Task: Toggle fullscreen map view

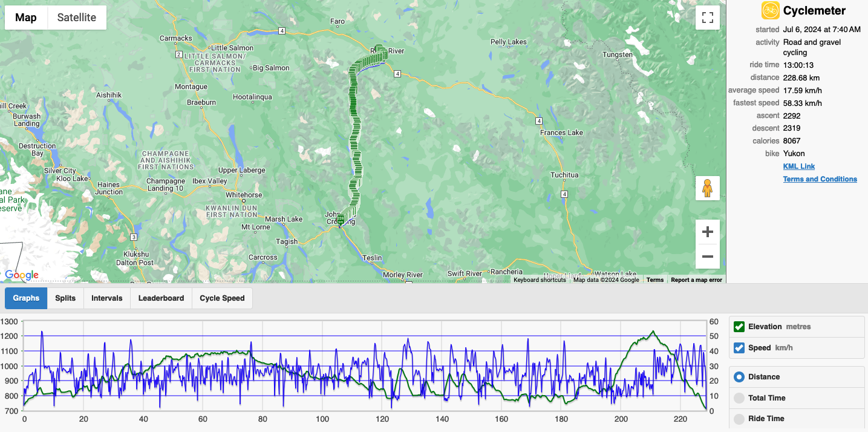Action: 707,18
